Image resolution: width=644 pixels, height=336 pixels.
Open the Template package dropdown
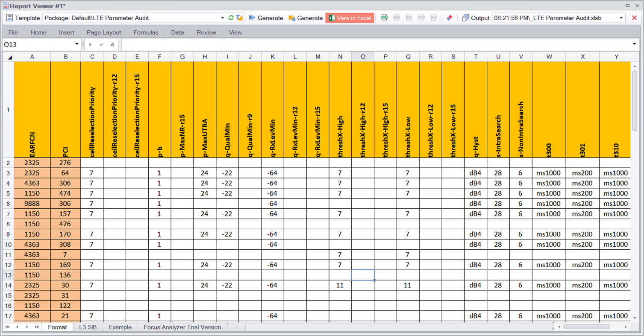click(222, 18)
